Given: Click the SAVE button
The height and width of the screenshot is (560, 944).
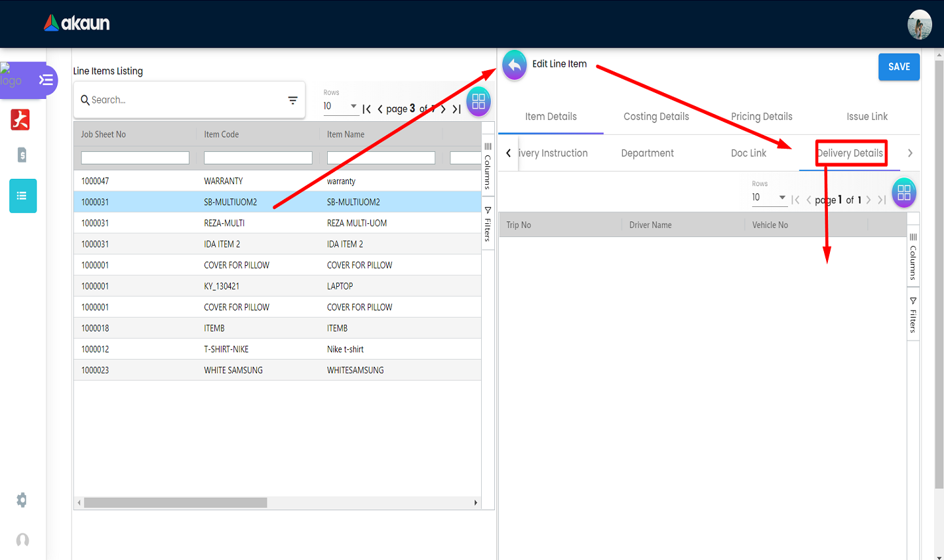Looking at the screenshot, I should 899,67.
